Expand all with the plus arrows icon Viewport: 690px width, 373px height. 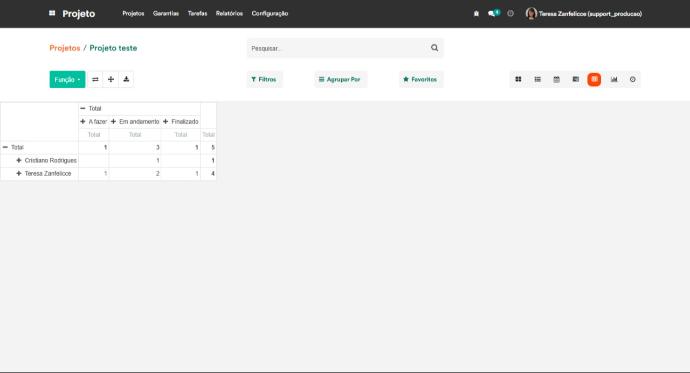[111, 80]
